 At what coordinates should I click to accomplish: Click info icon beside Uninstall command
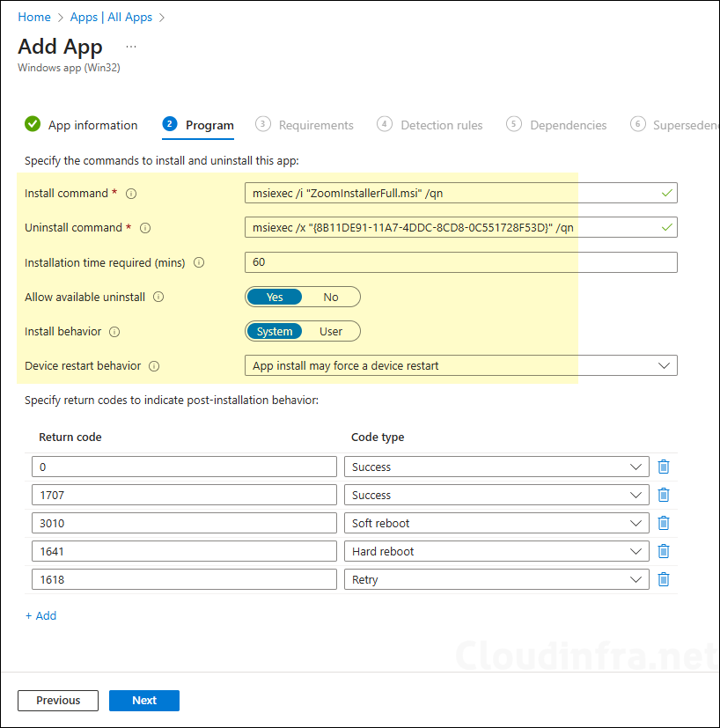pos(145,228)
